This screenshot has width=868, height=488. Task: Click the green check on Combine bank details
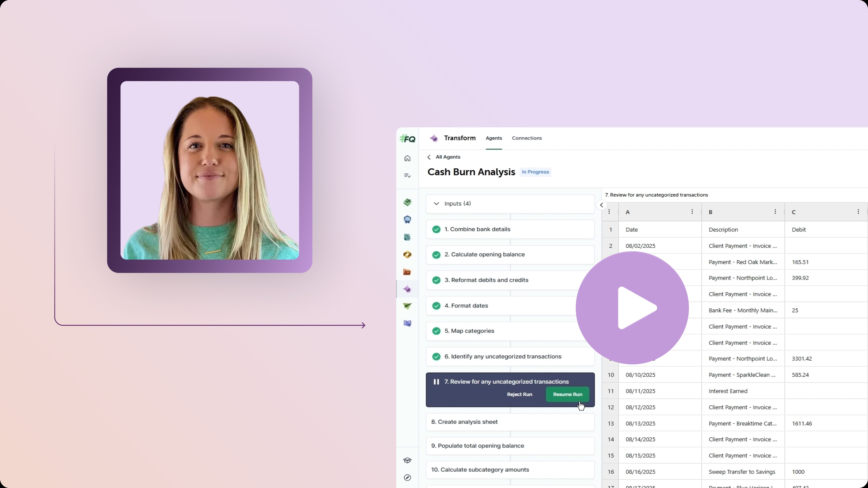(x=436, y=229)
